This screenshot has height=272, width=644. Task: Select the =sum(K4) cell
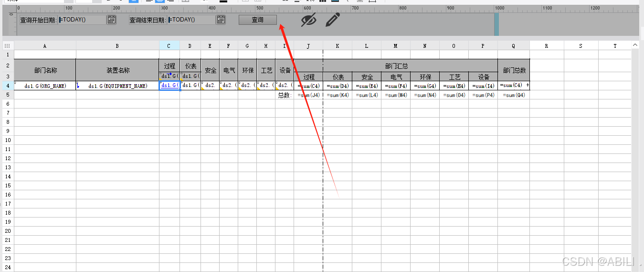click(338, 95)
